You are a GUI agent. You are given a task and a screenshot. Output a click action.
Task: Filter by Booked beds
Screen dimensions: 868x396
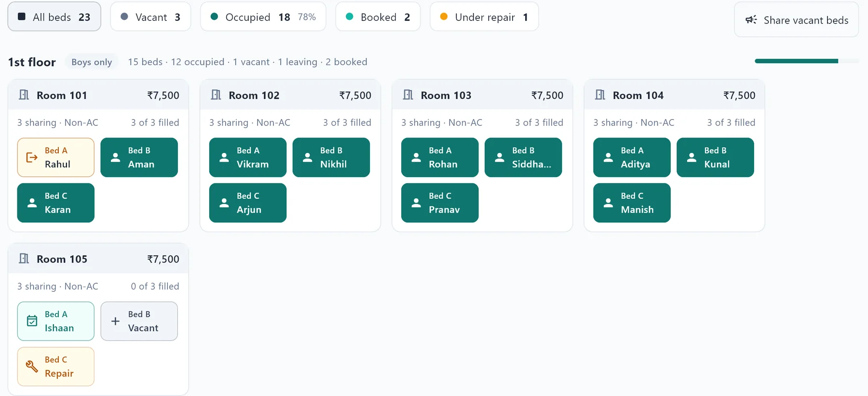(378, 17)
